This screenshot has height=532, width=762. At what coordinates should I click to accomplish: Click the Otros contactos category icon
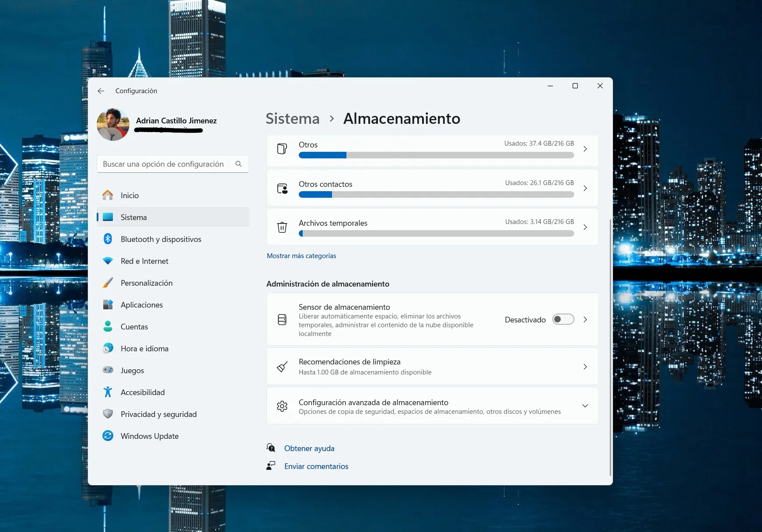(282, 189)
